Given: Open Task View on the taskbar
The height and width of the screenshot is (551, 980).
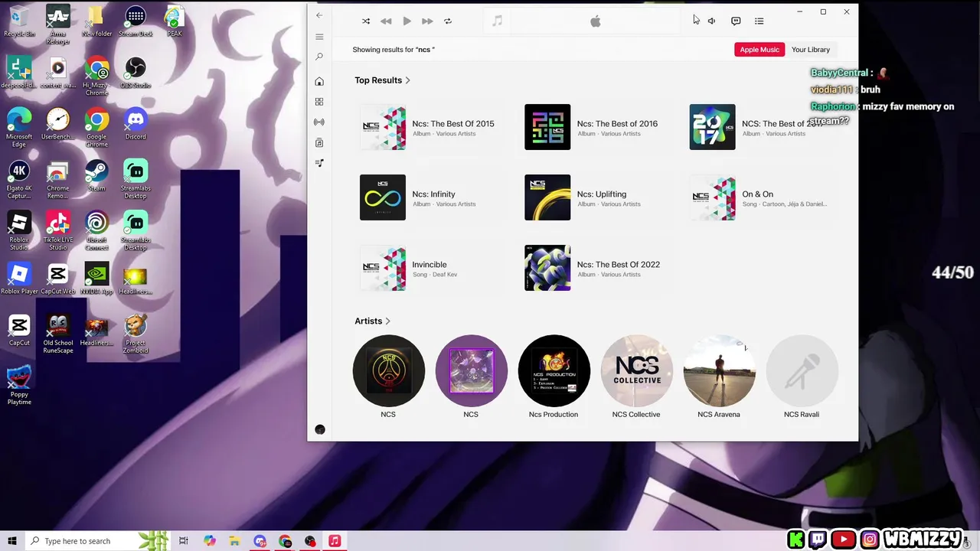Looking at the screenshot, I should (x=184, y=541).
